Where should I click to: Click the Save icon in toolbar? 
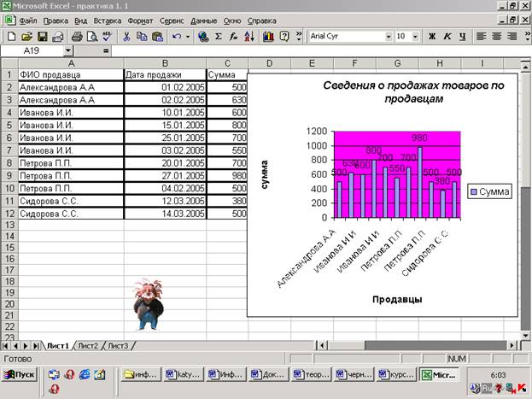[x=43, y=37]
